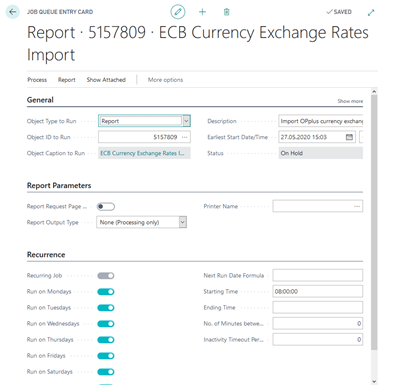Turn off Run on Fridays switch
Screen dimensions: 406x385
106,356
